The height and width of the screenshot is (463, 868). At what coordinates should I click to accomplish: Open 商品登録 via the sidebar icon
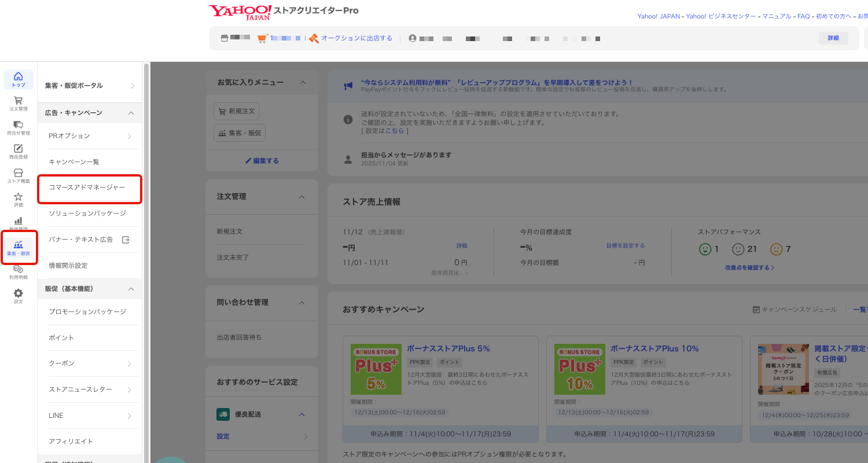click(18, 151)
